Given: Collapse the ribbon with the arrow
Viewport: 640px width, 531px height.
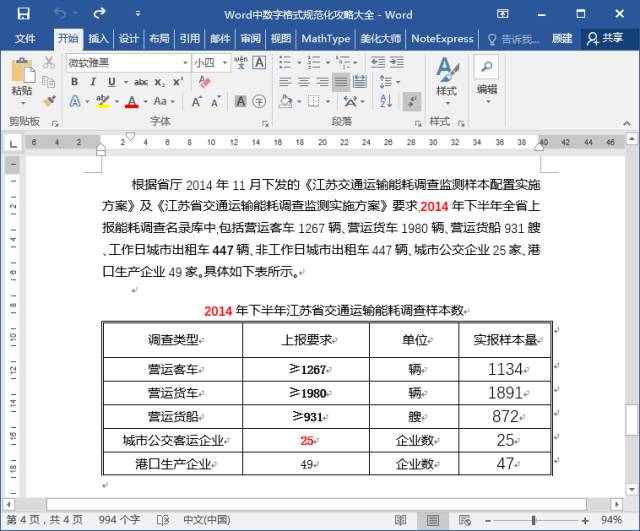Looking at the screenshot, I should 627,123.
